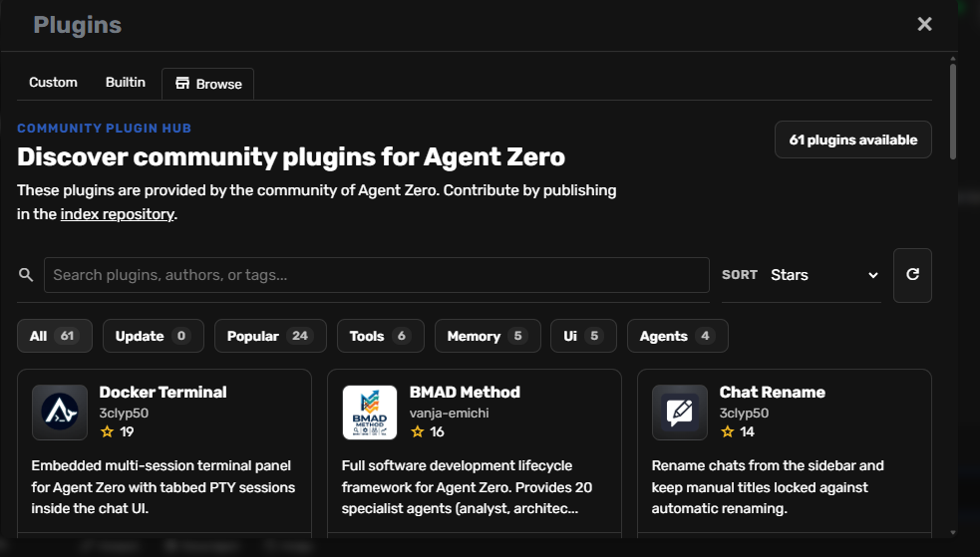The image size is (980, 557).
Task: Focus the Search plugins input field
Action: (376, 275)
